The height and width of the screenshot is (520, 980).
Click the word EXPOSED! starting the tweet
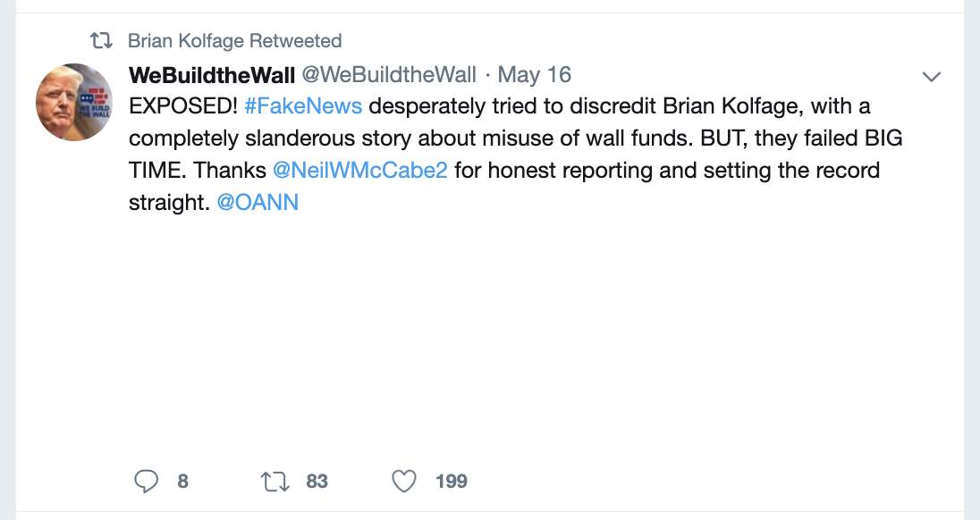[182, 106]
